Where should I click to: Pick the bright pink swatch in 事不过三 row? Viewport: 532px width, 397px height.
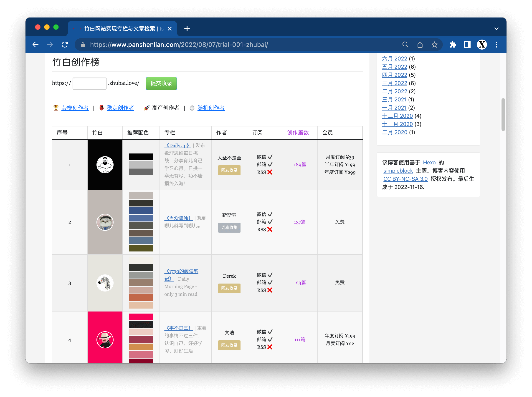point(141,317)
